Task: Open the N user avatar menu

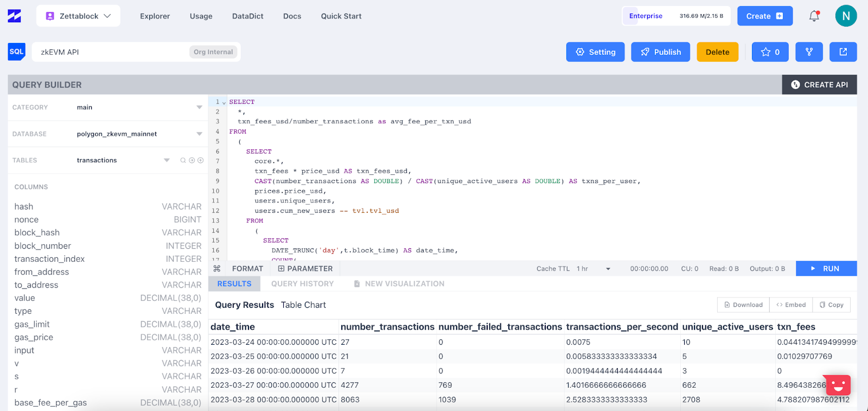Action: coord(846,16)
